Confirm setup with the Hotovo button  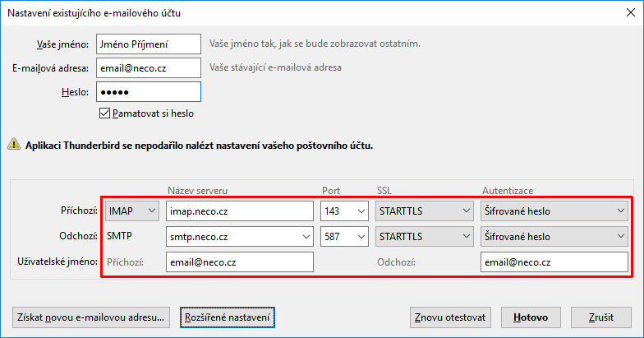pos(531,317)
